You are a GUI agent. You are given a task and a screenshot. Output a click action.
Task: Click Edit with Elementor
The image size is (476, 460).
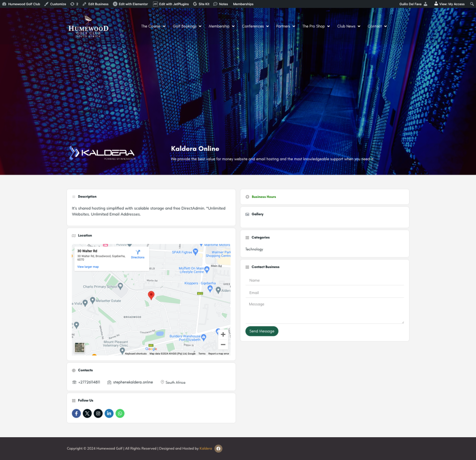click(x=131, y=4)
